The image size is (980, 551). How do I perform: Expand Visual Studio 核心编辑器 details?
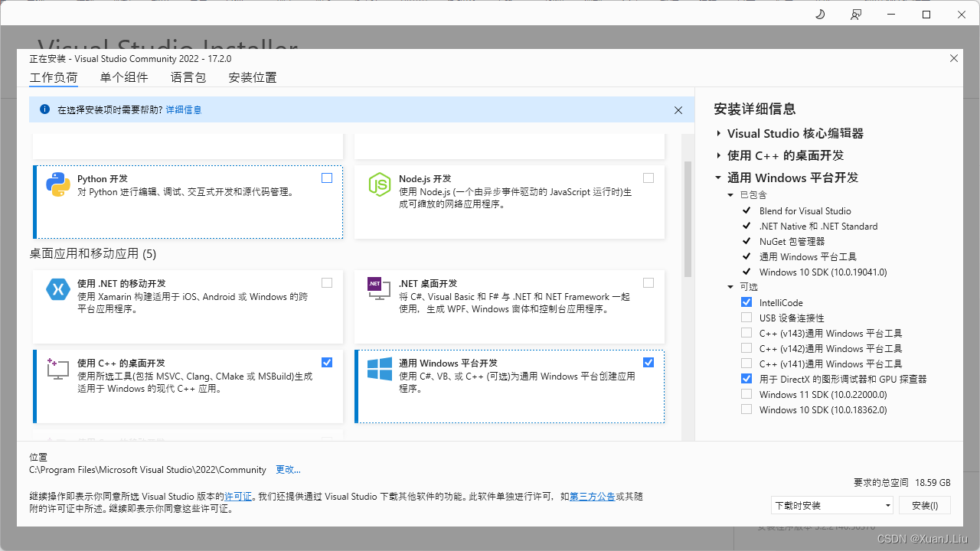click(x=718, y=132)
